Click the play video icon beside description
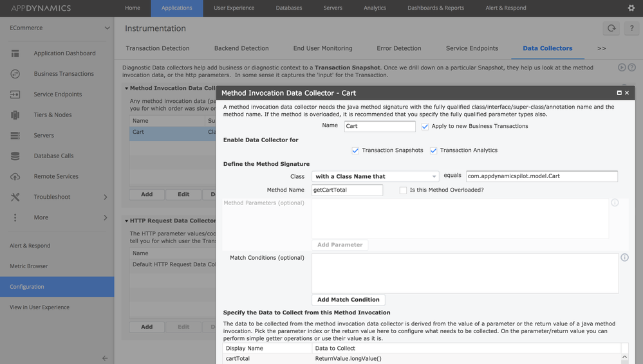The height and width of the screenshot is (364, 643). pos(622,68)
